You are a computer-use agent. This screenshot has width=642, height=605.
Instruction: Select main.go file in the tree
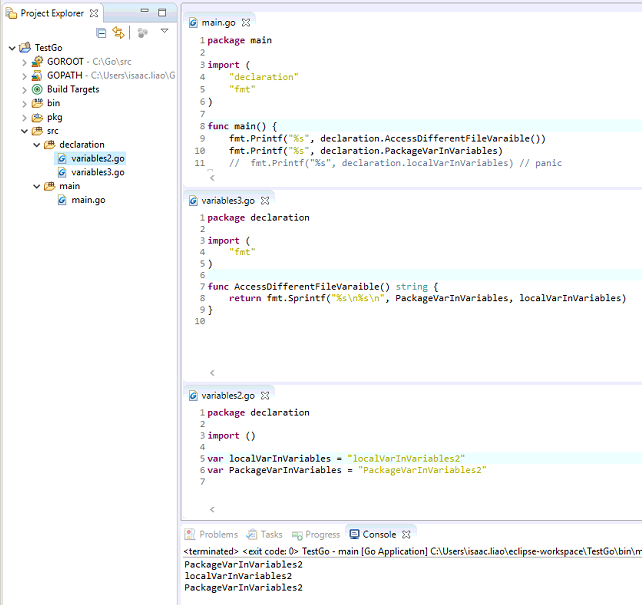(88, 200)
